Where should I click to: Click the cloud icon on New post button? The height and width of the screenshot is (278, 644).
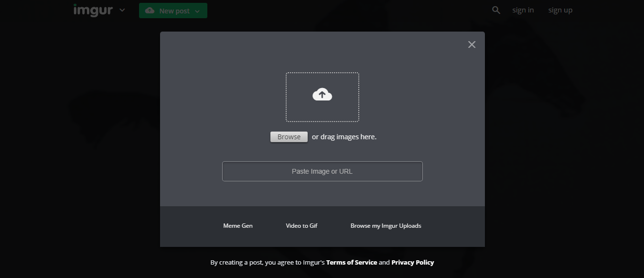[150, 10]
